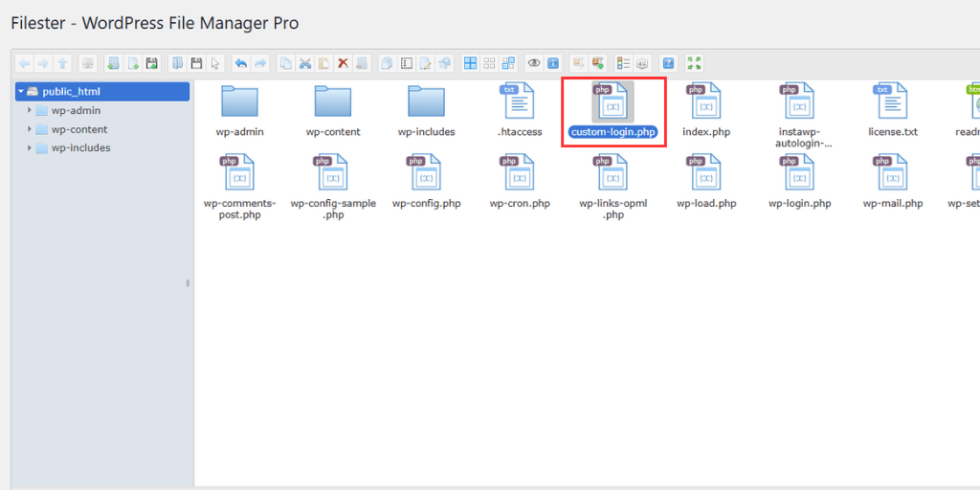
Task: Create a new file from the toolbar
Action: coord(132,63)
